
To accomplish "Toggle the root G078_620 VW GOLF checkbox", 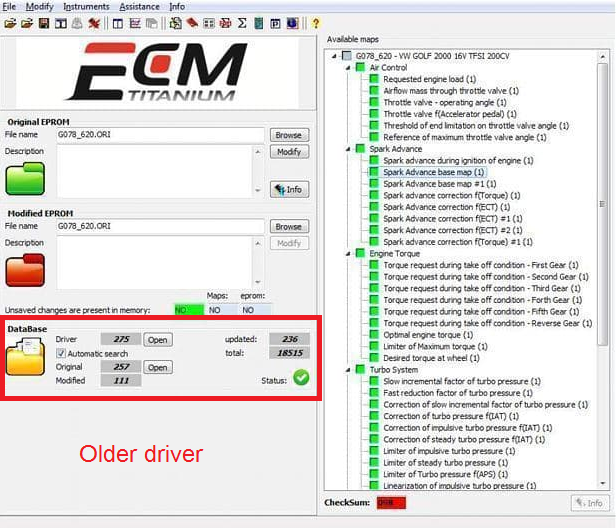I will pos(347,56).
